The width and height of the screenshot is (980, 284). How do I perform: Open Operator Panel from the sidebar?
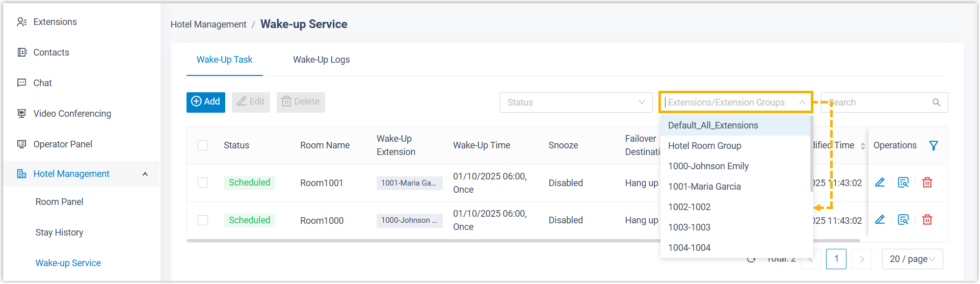(x=63, y=144)
